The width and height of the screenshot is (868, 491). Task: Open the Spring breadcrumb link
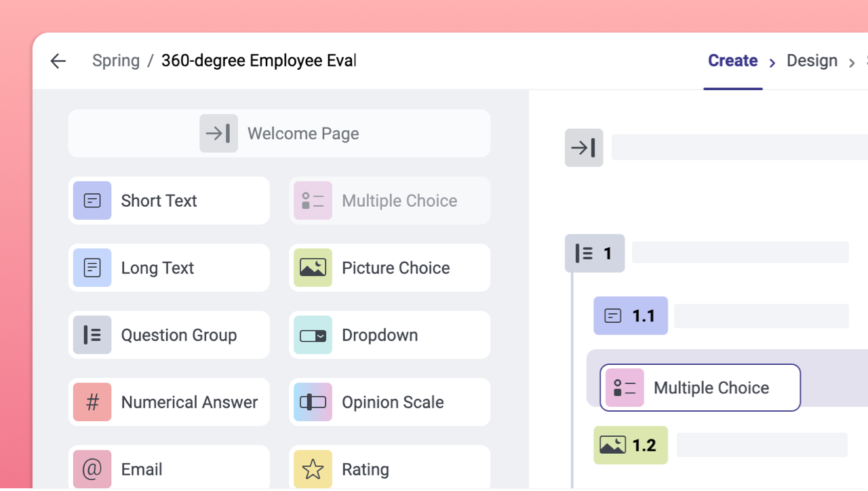116,61
